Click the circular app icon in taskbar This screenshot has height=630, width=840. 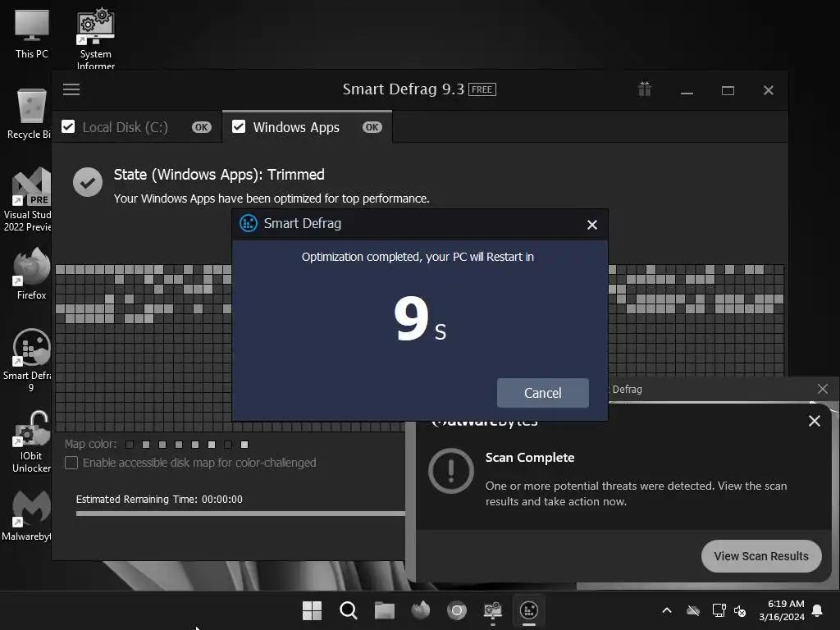click(x=457, y=610)
